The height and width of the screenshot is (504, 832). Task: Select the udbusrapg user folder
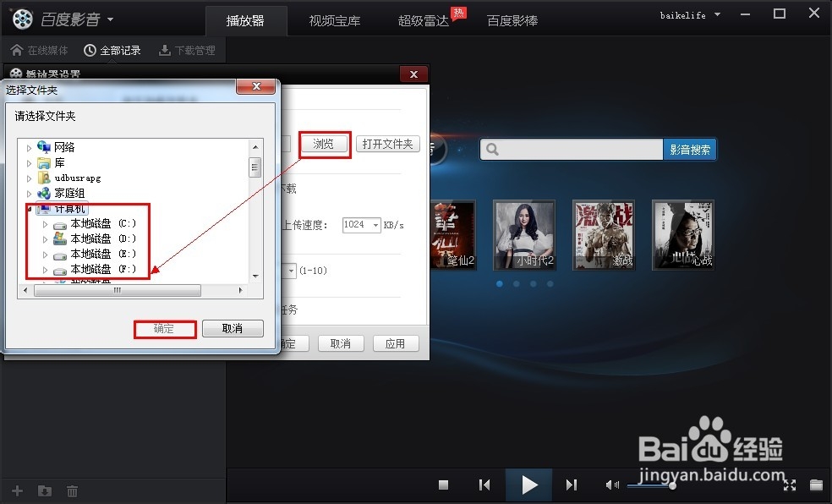point(68,178)
